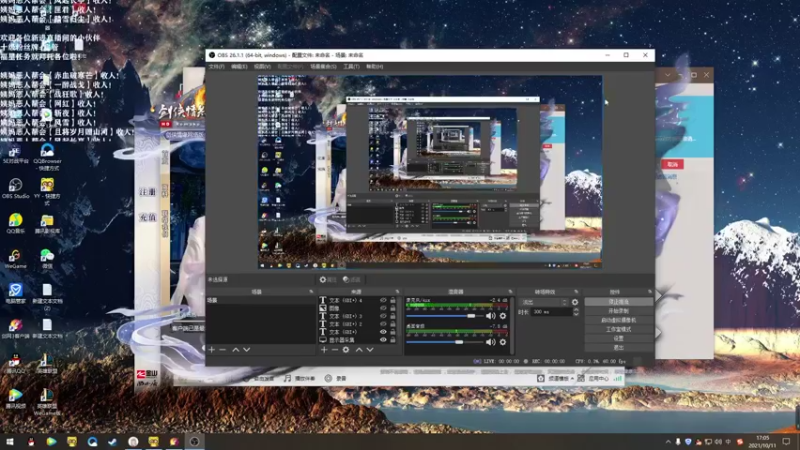This screenshot has height=450, width=800.
Task: Open source properties gear in Sources panel
Action: tap(346, 349)
